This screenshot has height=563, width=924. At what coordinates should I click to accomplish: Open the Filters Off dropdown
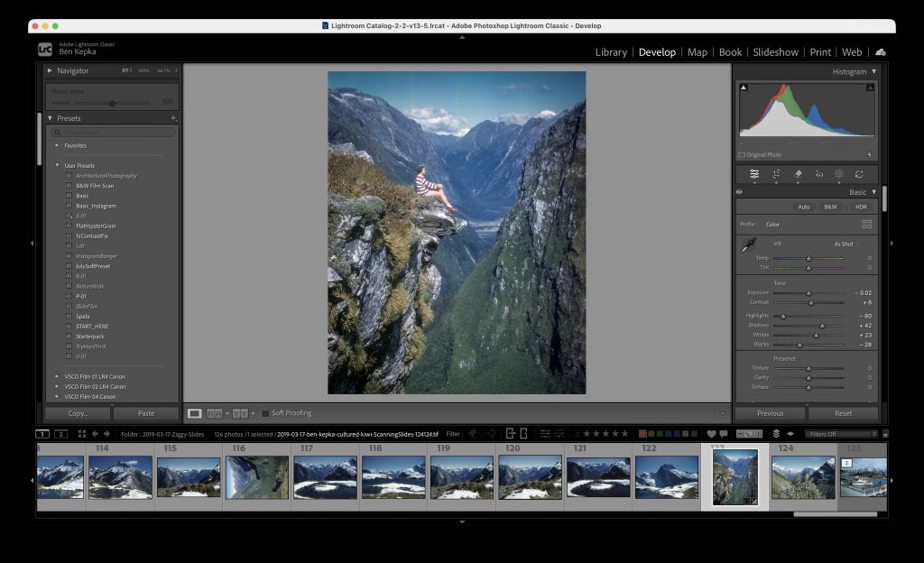842,434
